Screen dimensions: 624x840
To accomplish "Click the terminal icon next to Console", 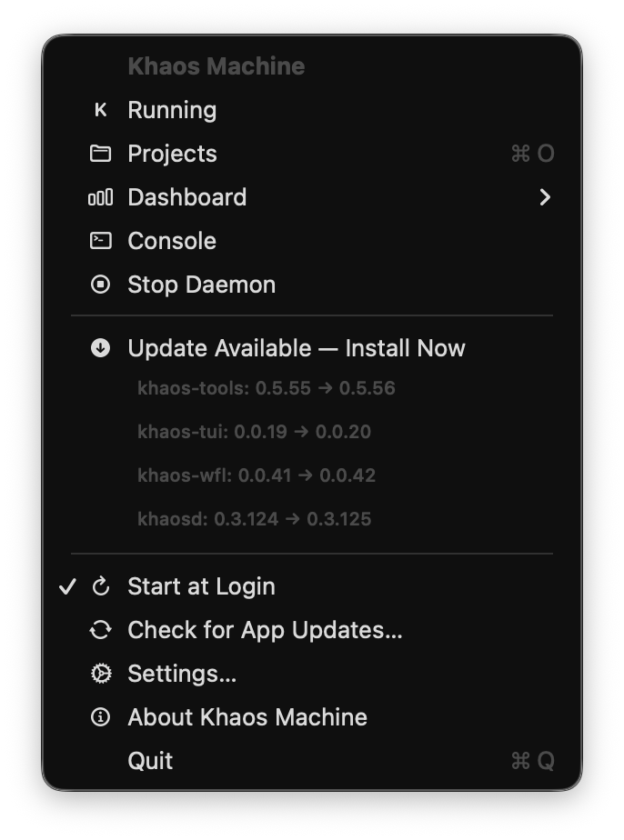I will (x=100, y=240).
